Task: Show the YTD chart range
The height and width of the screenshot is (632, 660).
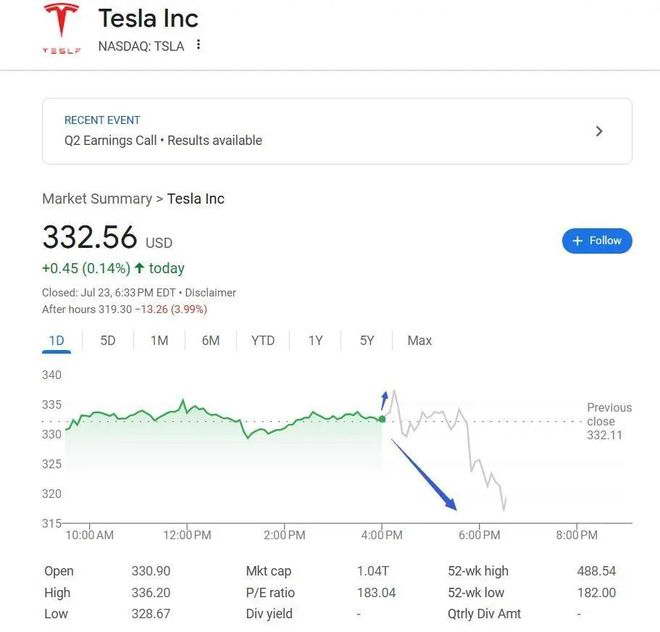Action: 263,341
